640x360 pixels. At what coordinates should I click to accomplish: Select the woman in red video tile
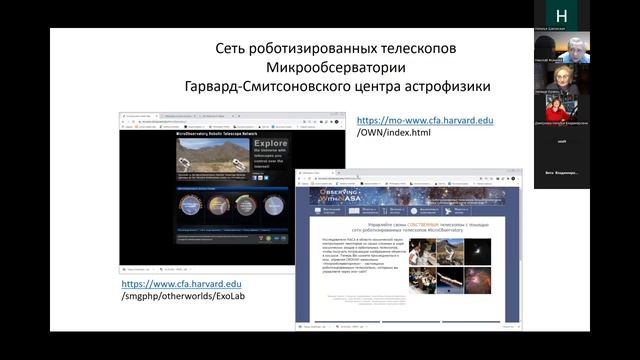[x=562, y=110]
